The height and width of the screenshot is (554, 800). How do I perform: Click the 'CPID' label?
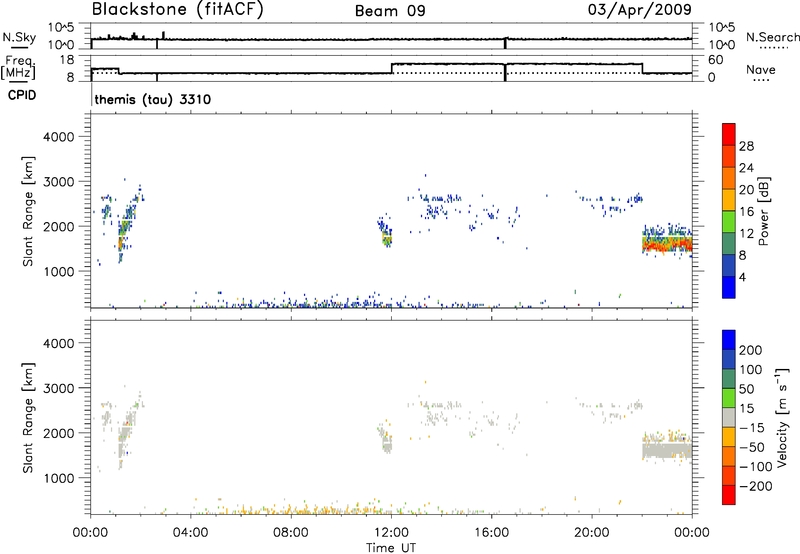pos(22,95)
